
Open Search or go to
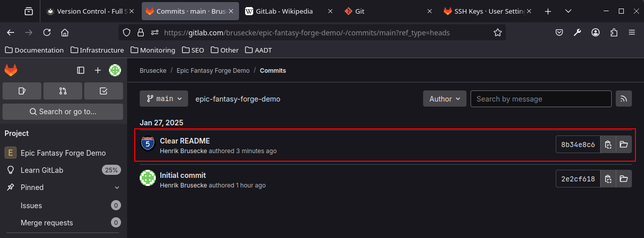coord(63,112)
